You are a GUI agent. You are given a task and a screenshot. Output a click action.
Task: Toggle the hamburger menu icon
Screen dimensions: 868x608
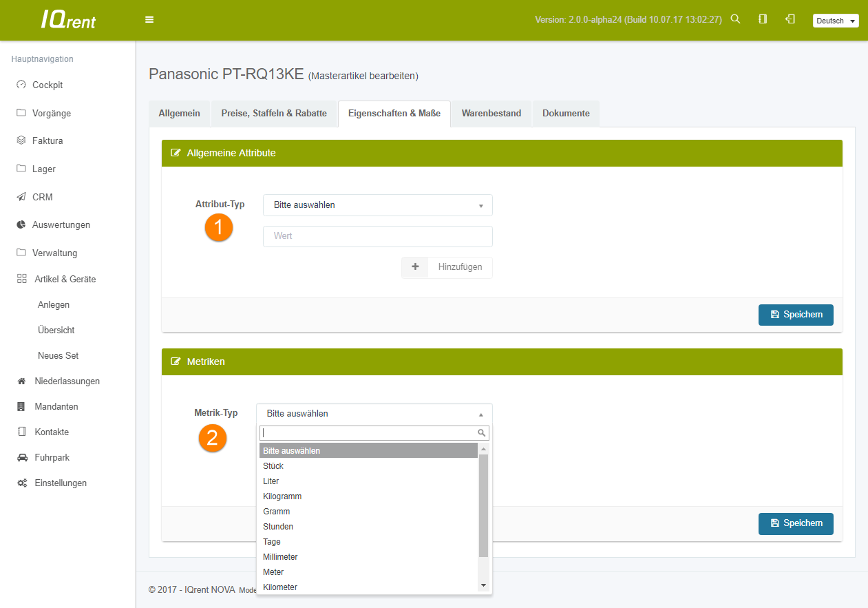[x=149, y=19]
